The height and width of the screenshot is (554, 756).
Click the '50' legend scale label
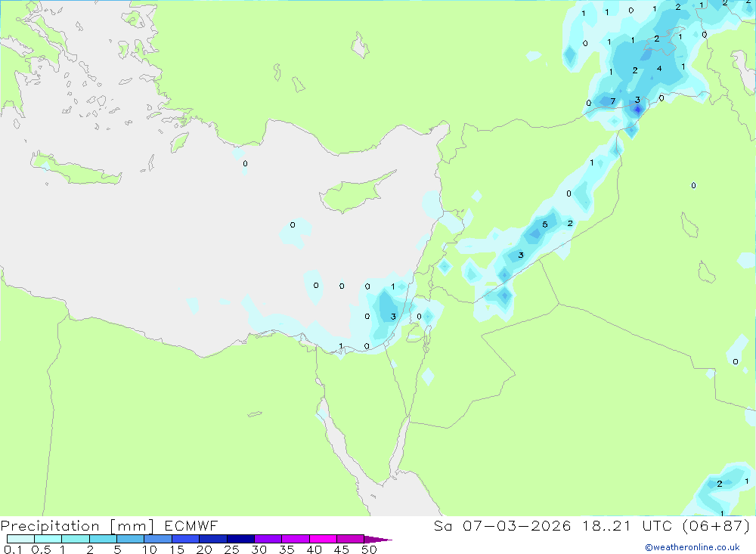click(370, 549)
